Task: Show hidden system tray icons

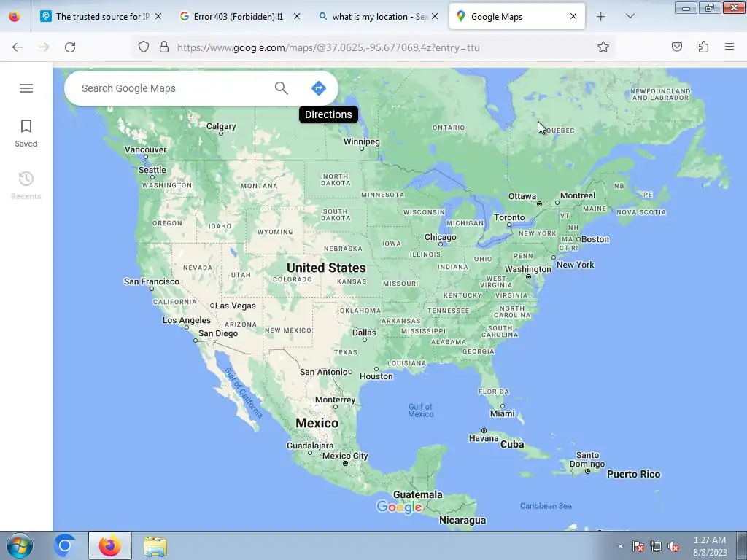Action: [x=620, y=546]
